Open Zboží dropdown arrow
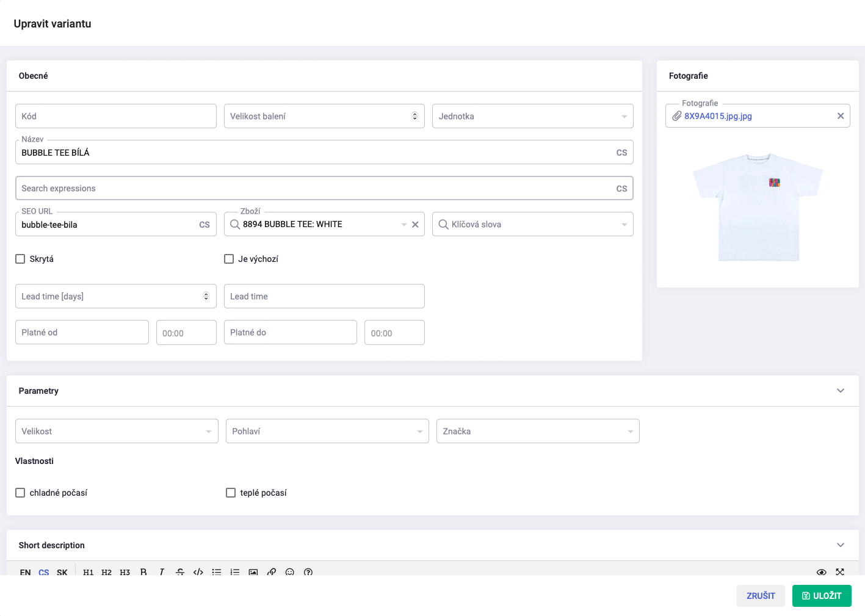This screenshot has height=616, width=865. pos(404,225)
